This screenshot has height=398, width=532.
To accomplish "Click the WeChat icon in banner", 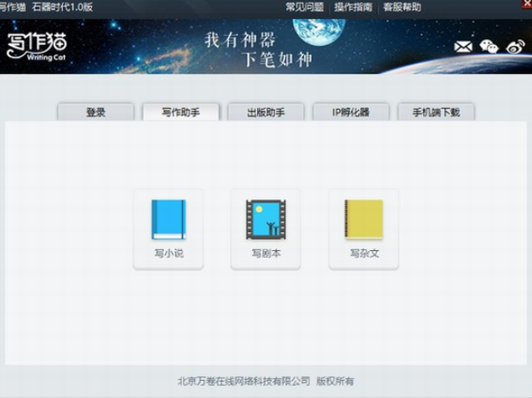I will (x=489, y=46).
